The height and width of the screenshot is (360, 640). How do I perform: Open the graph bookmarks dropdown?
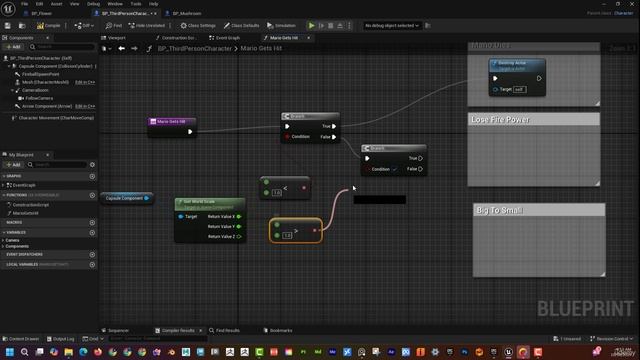tap(107, 49)
